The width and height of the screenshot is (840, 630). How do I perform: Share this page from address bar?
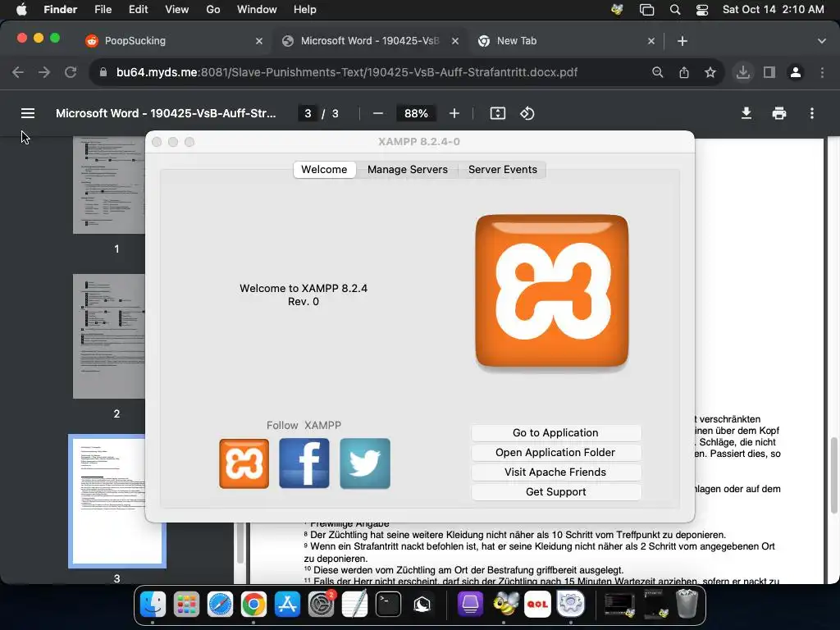(684, 72)
